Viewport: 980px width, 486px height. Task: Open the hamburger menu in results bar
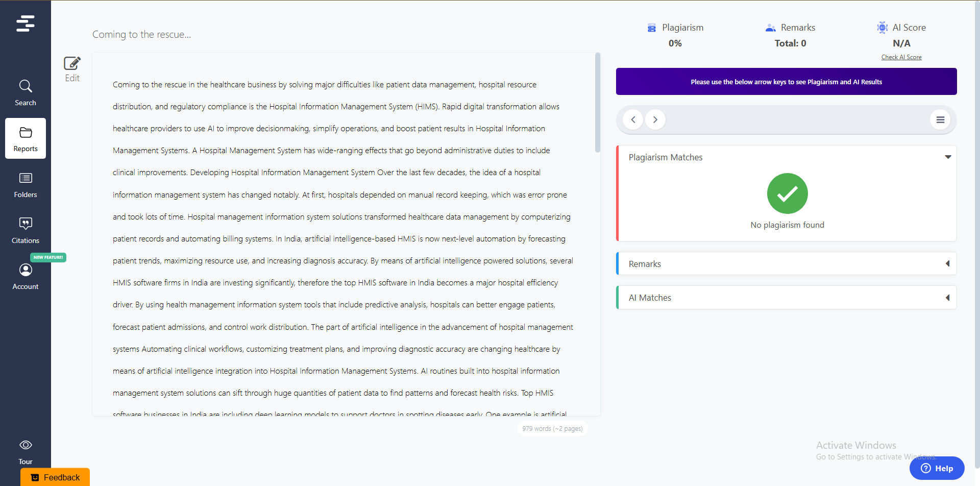click(940, 120)
